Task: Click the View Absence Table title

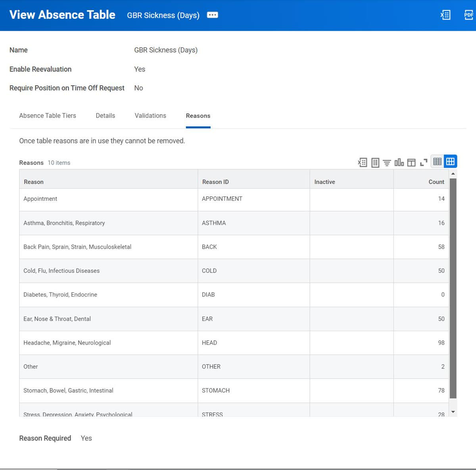Action: coord(62,15)
